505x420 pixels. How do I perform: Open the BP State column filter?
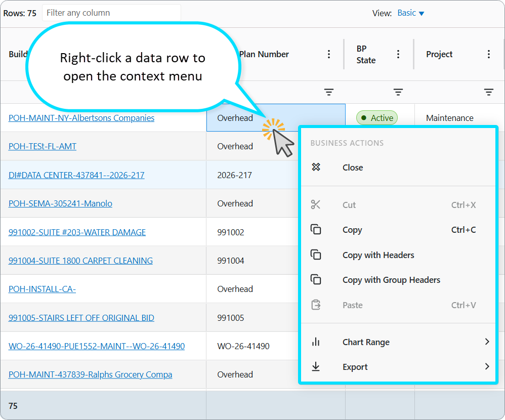click(398, 92)
